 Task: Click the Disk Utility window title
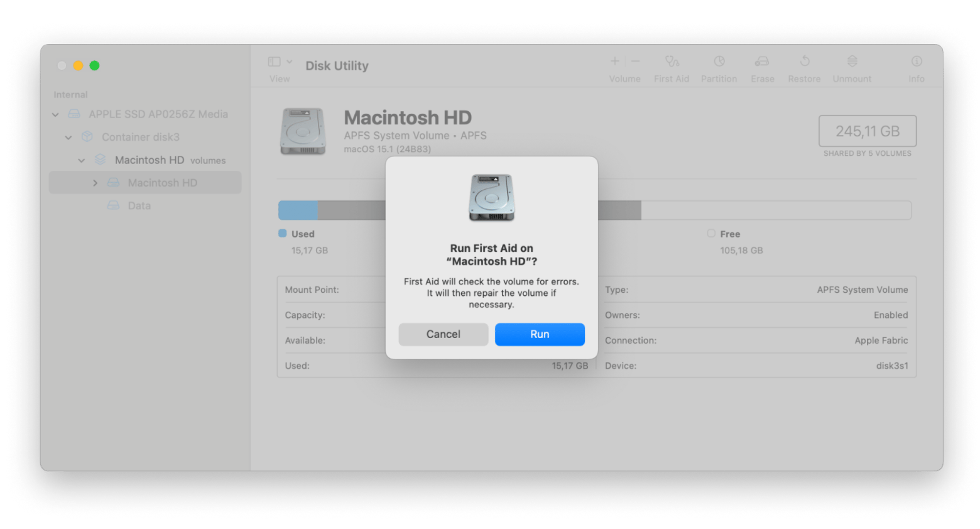point(337,66)
